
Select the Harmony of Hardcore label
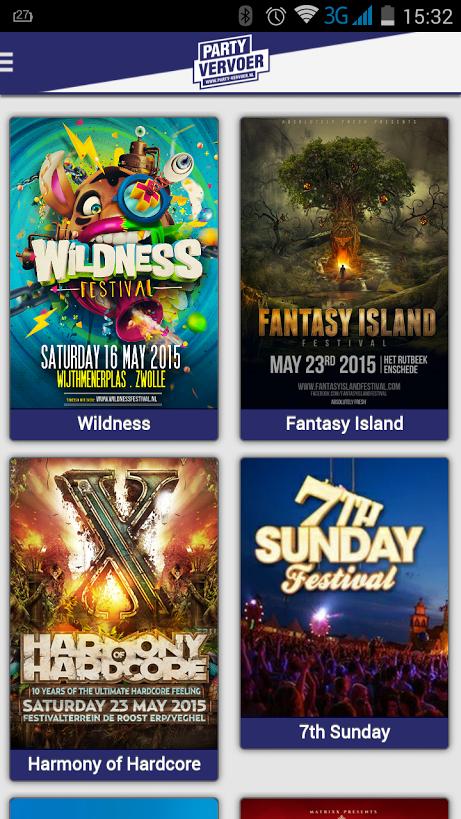pyautogui.click(x=114, y=765)
